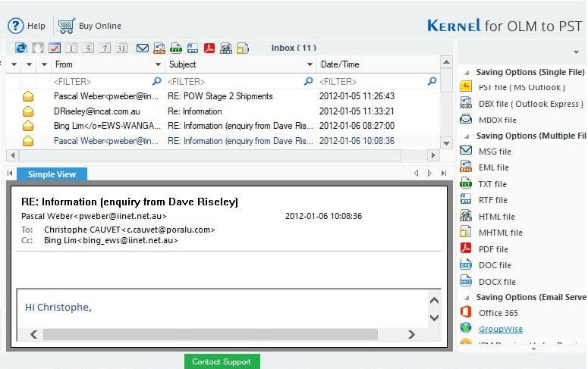Click email list horizontal scroll right arrow
Viewport: 588px width, 369px height.
(433, 155)
